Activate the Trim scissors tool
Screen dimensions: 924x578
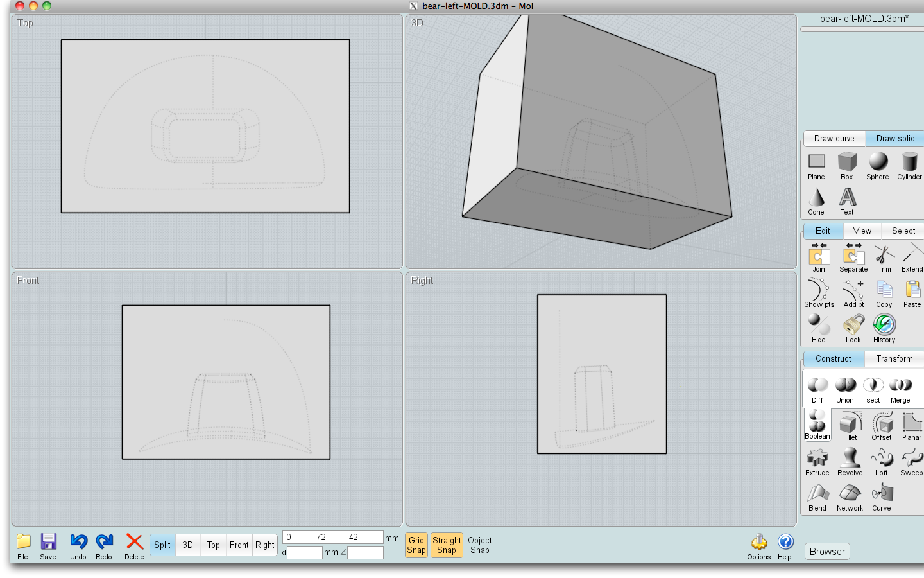[x=884, y=258]
